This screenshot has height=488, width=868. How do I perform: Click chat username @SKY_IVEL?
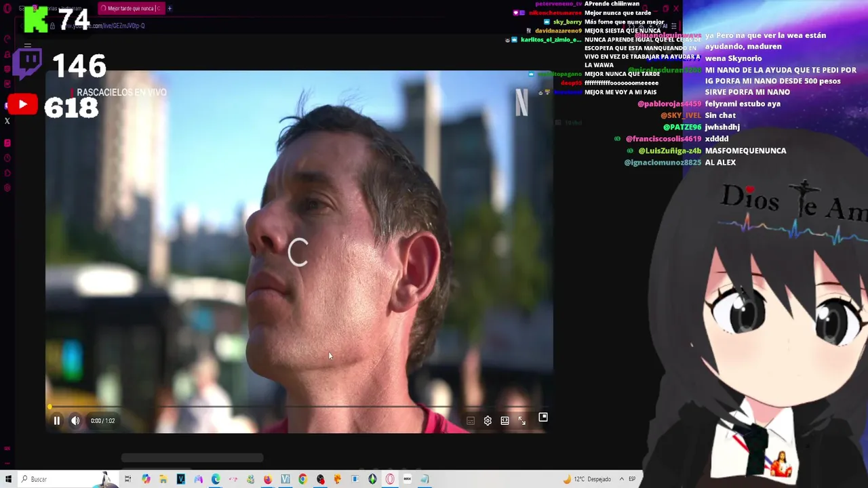click(x=681, y=115)
